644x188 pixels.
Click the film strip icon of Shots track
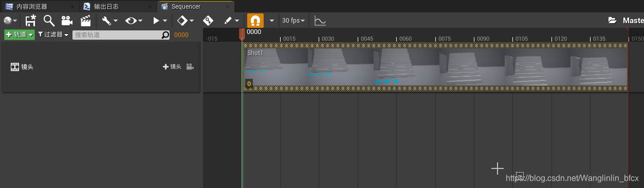click(15, 67)
